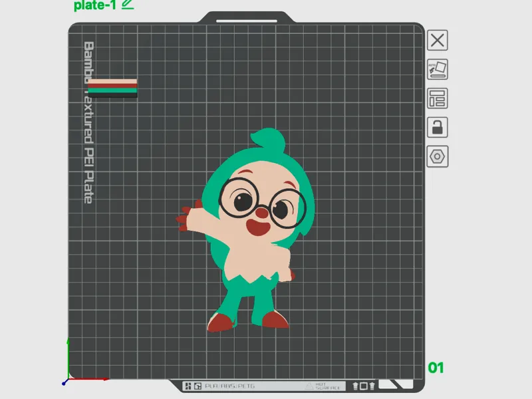Viewport: 532px width, 399px height.
Task: Click the auto-orient plate icon
Action: pos(437,69)
